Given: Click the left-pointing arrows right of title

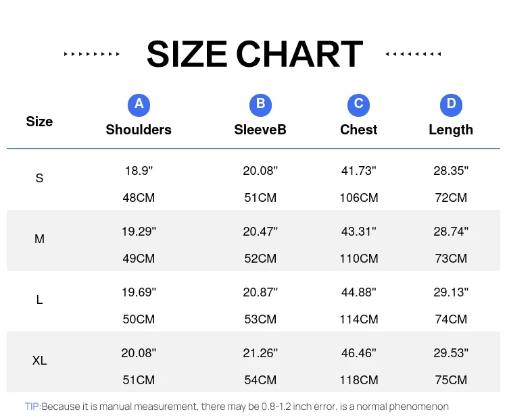Looking at the screenshot, I should coord(413,54).
